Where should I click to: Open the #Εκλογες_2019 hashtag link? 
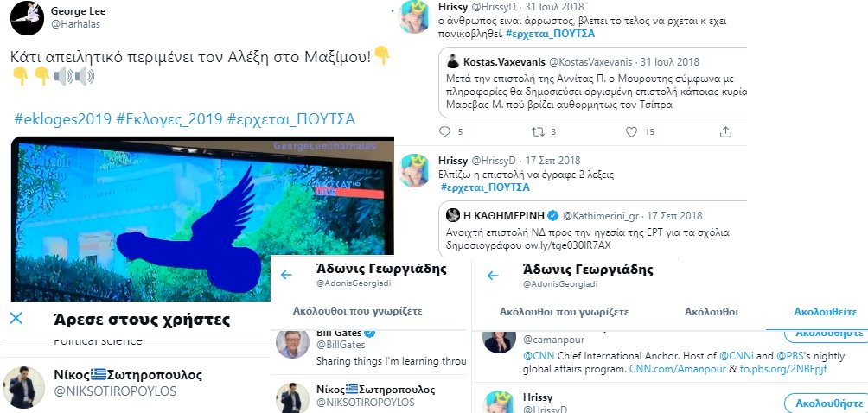pyautogui.click(x=169, y=119)
